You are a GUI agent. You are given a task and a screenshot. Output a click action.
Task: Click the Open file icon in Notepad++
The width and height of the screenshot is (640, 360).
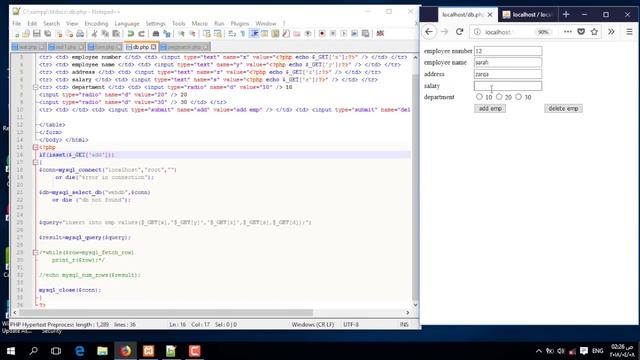[26, 33]
